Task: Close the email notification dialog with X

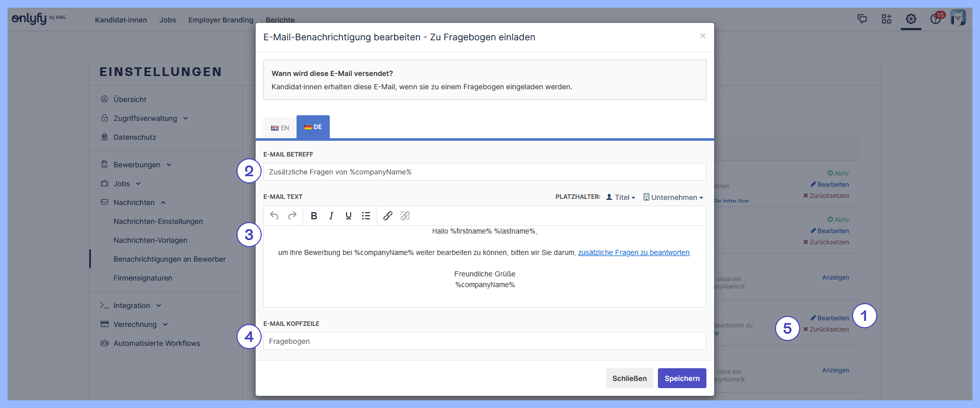Action: [703, 36]
